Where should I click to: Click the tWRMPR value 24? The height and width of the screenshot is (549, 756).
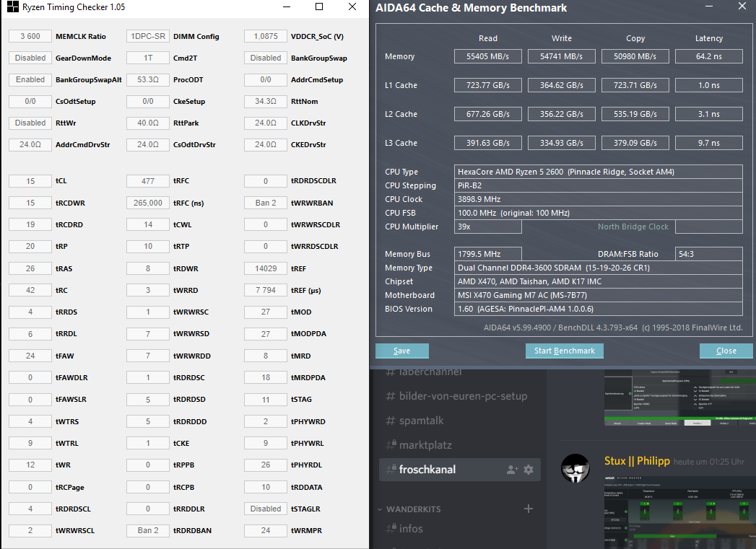coord(266,530)
